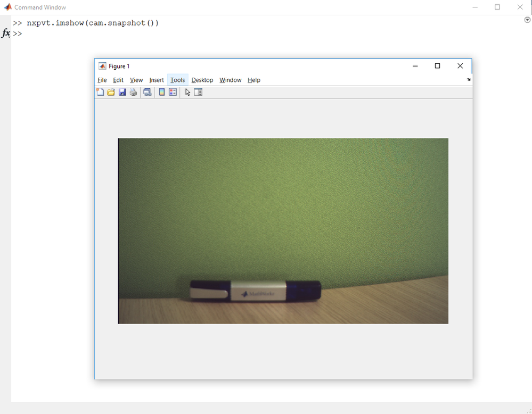The image size is (532, 414).
Task: Click the fx function browser icon
Action: tap(6, 33)
